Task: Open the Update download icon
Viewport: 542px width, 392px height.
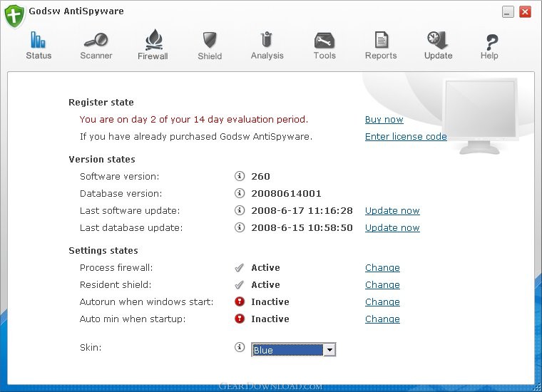Action: pos(438,40)
